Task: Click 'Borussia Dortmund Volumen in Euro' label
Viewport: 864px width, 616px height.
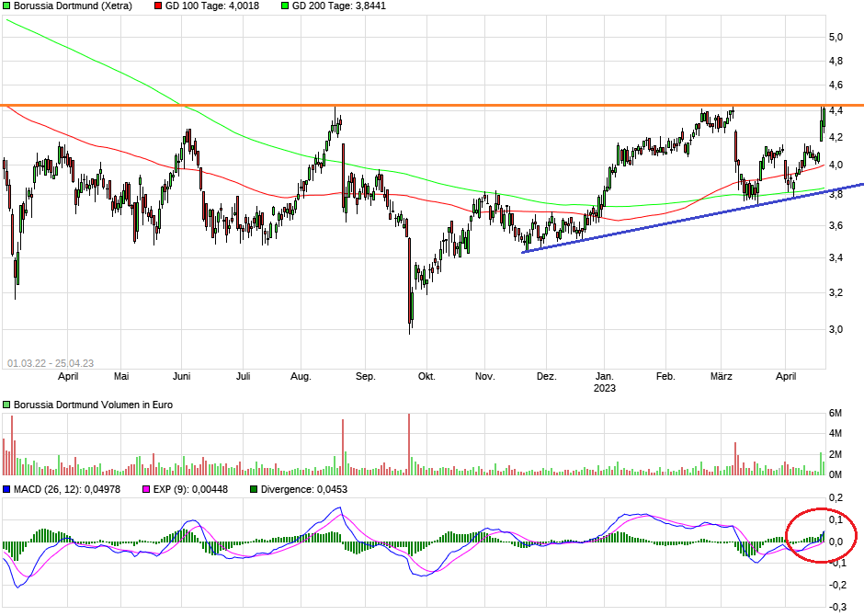Action: 93,405
